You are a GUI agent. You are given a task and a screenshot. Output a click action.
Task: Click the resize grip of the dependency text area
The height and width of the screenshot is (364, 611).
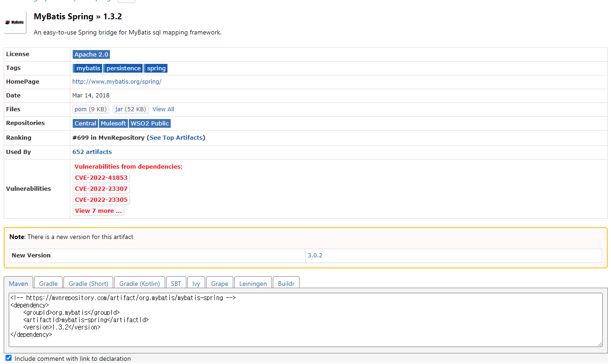point(600,344)
